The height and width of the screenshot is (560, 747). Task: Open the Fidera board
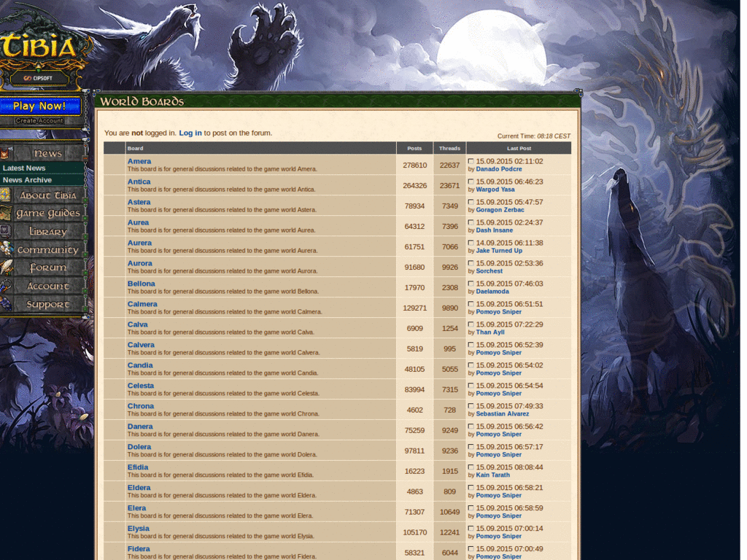[x=139, y=549]
